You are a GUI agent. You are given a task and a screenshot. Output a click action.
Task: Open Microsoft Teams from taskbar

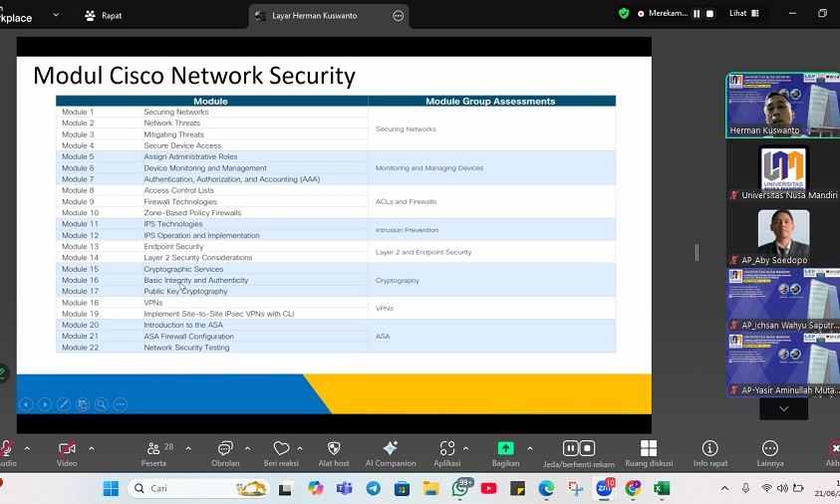[x=344, y=488]
